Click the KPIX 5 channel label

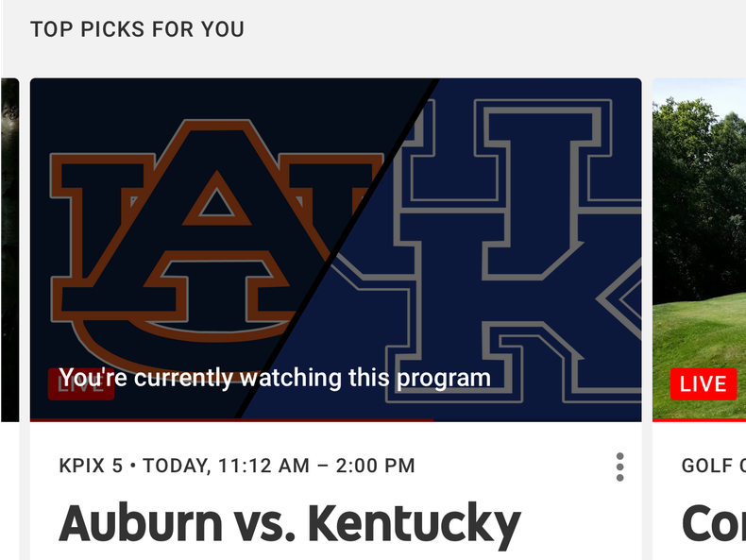coord(91,466)
